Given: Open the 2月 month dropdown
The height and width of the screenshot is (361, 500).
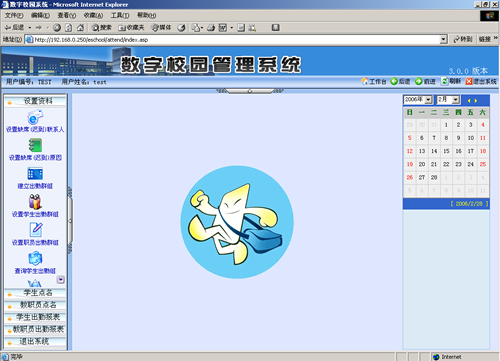Looking at the screenshot, I should point(448,100).
